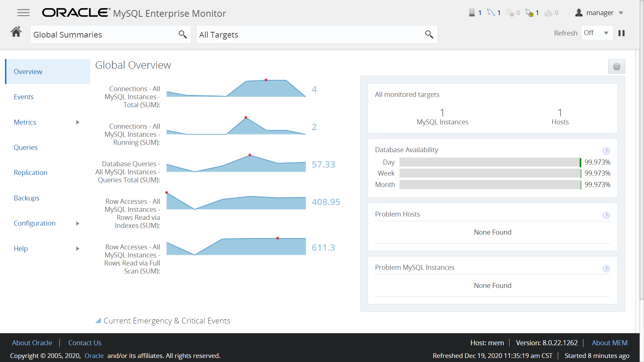Click the emergency events flame icon

(548, 13)
